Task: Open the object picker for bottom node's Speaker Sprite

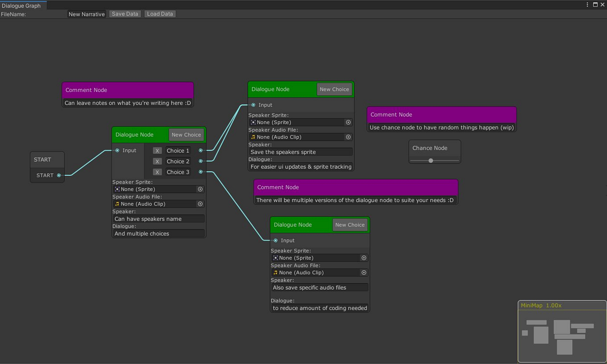Action: (x=364, y=258)
